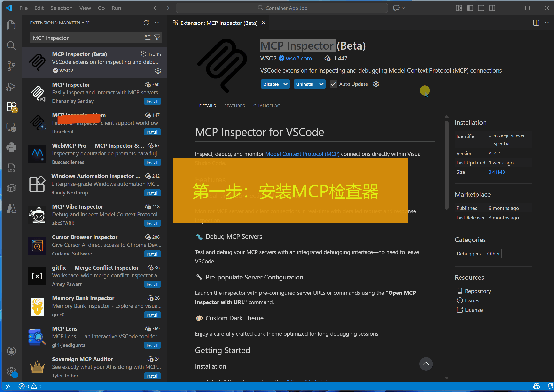Refresh the extensions marketplace list
554x392 pixels.
click(146, 23)
